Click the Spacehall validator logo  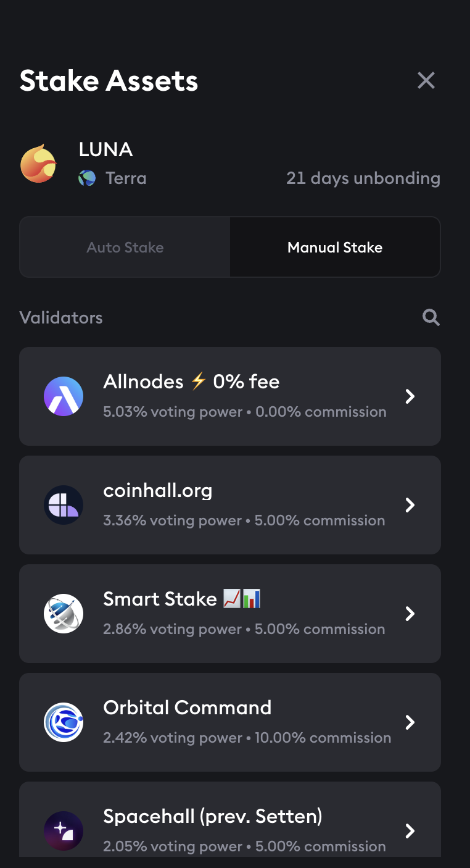click(64, 830)
